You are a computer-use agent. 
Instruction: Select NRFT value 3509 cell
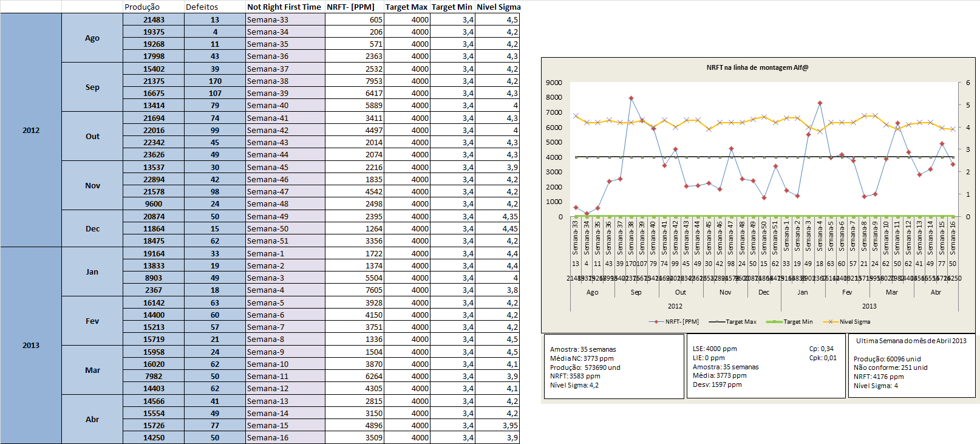click(x=355, y=437)
